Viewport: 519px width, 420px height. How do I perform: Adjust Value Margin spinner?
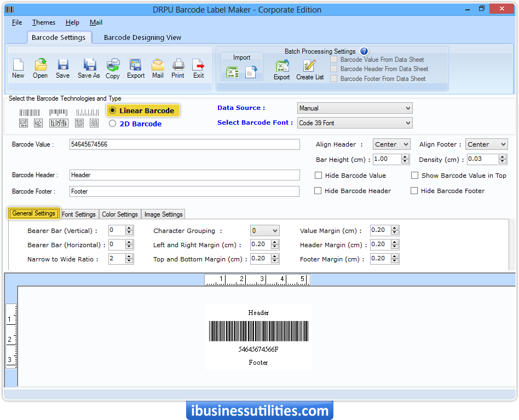[394, 230]
